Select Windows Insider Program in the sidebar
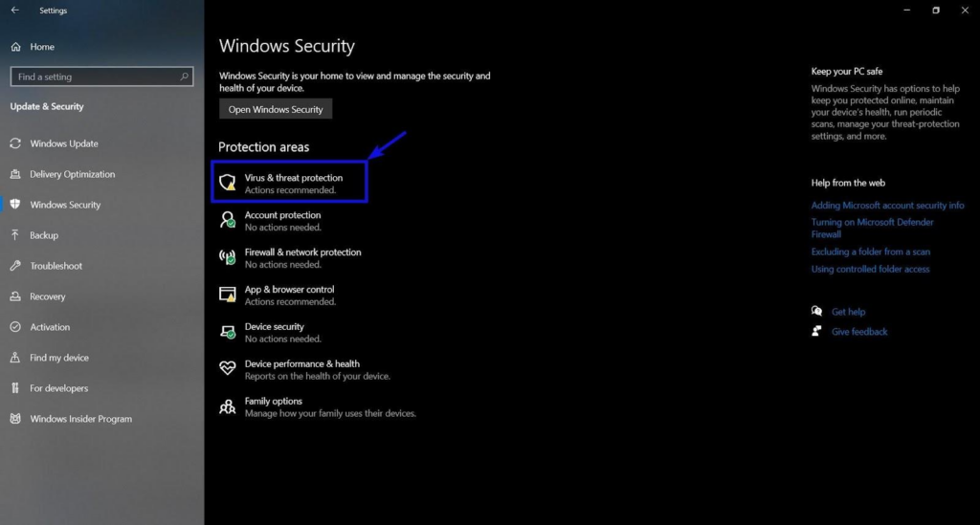Image resolution: width=980 pixels, height=525 pixels. (80, 419)
